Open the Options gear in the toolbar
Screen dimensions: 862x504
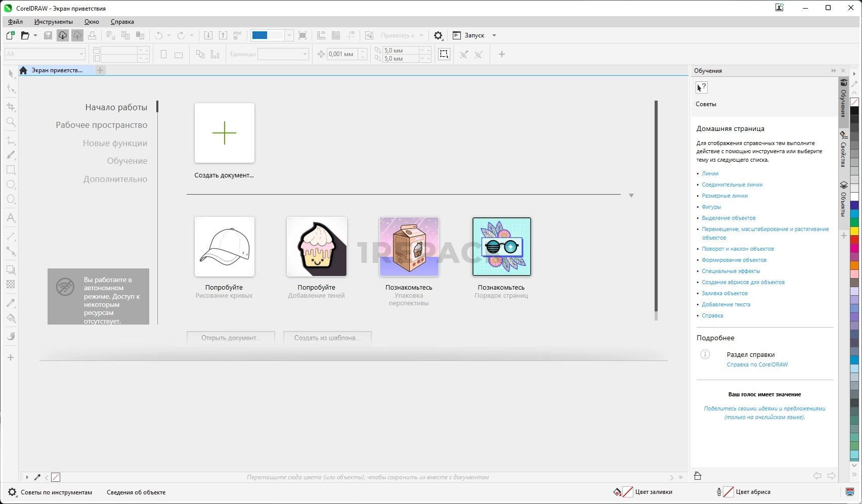click(x=438, y=35)
